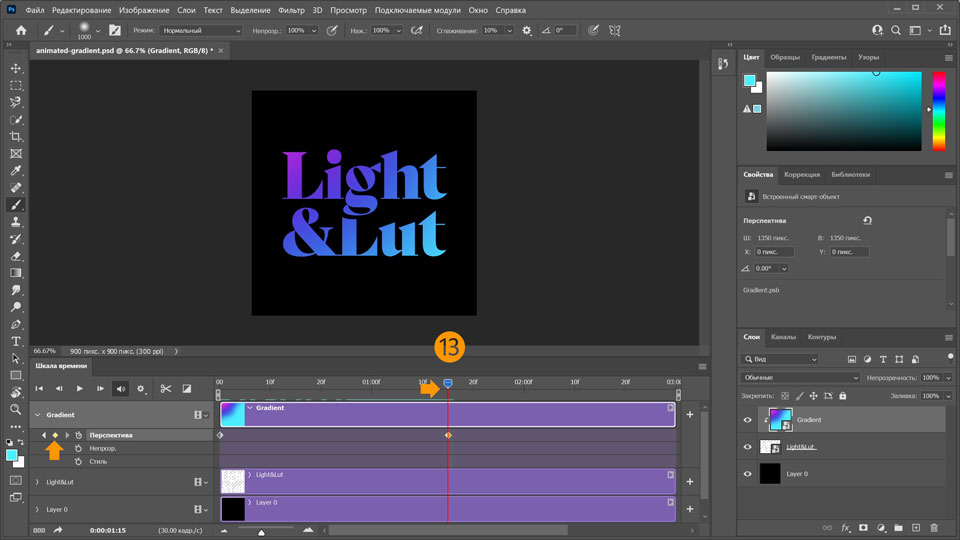Activate the Zoom (magnifier) tool
The width and height of the screenshot is (960, 540).
pos(16,409)
